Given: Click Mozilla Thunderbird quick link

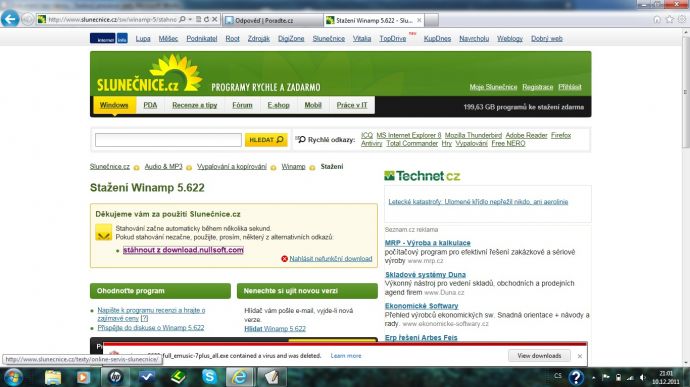Looking at the screenshot, I should (x=473, y=135).
